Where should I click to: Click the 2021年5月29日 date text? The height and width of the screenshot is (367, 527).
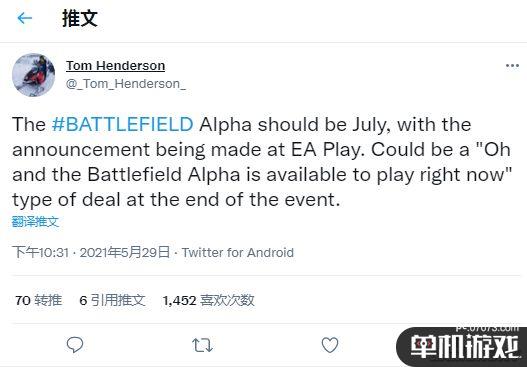(x=125, y=252)
